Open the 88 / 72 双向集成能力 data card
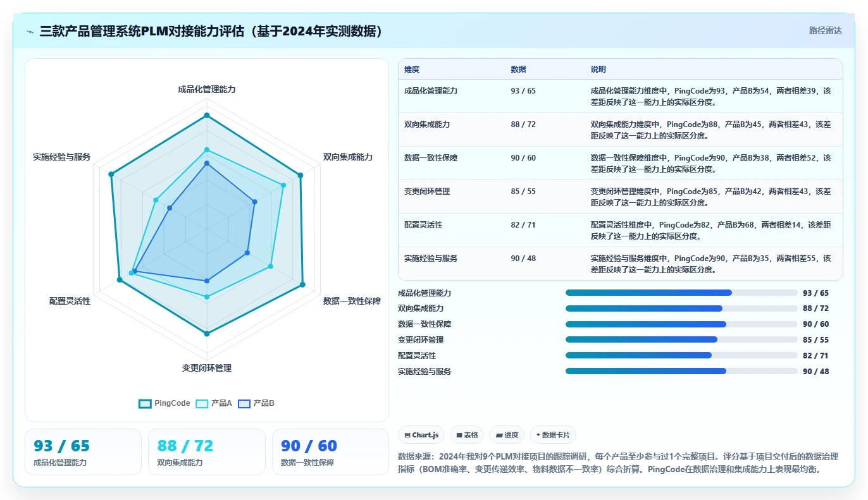This screenshot has width=868, height=500. (207, 452)
